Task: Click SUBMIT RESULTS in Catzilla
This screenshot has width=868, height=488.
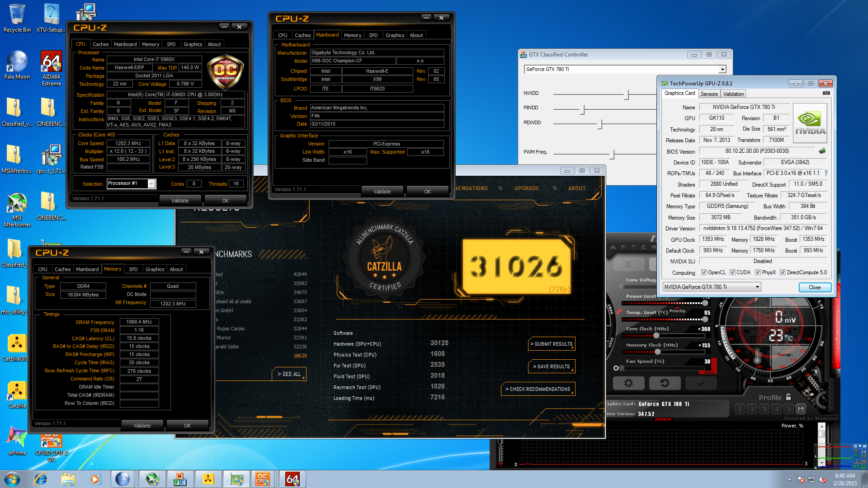Action: (552, 344)
